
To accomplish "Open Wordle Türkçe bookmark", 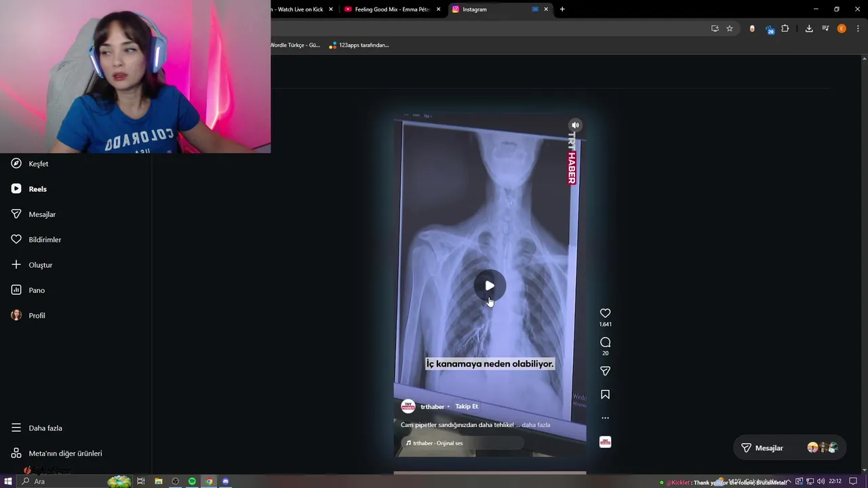I will (x=296, y=45).
